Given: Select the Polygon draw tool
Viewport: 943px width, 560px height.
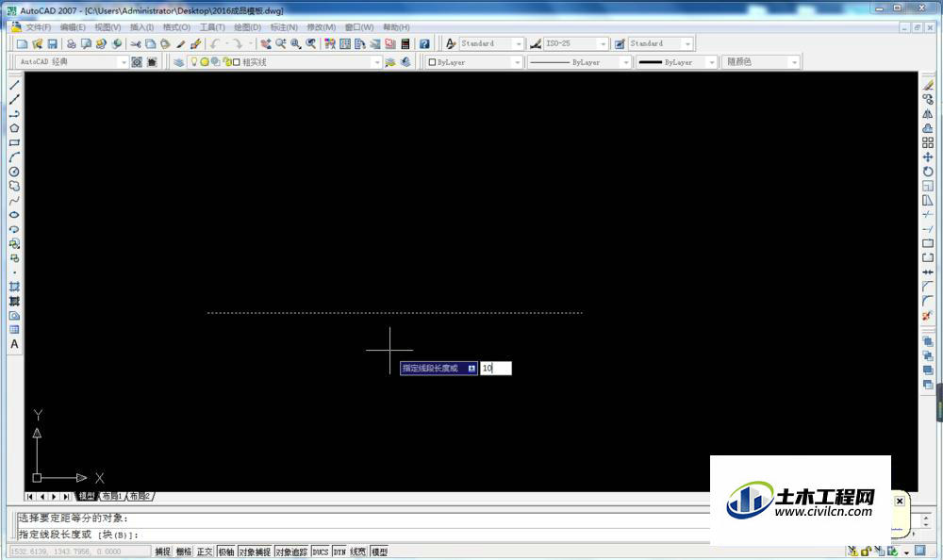Looking at the screenshot, I should click(14, 128).
